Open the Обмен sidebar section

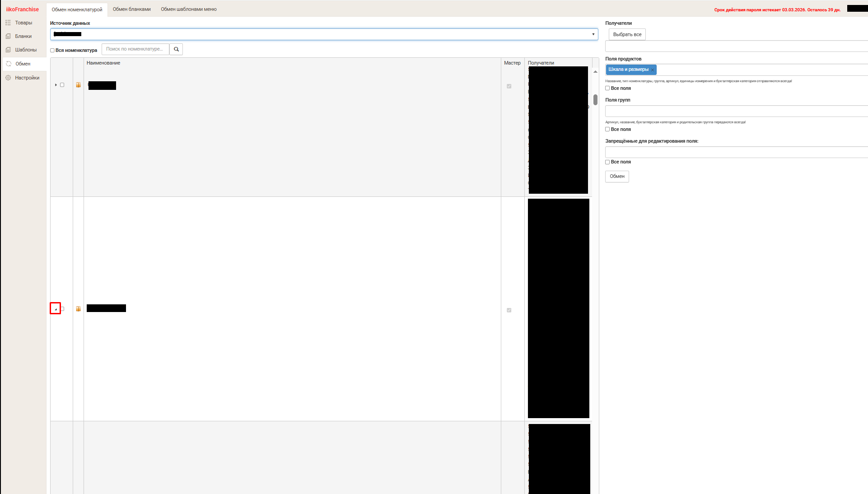coord(23,64)
